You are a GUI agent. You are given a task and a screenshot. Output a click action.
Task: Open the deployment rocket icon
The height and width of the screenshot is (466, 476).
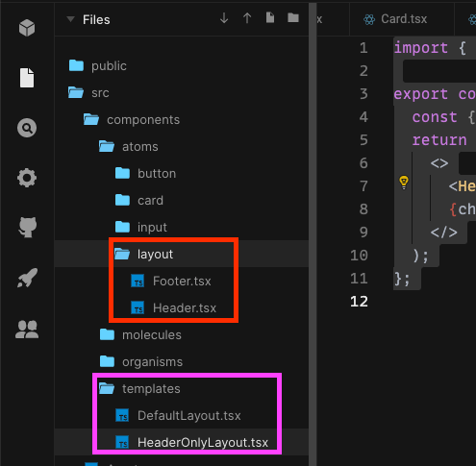pyautogui.click(x=27, y=278)
